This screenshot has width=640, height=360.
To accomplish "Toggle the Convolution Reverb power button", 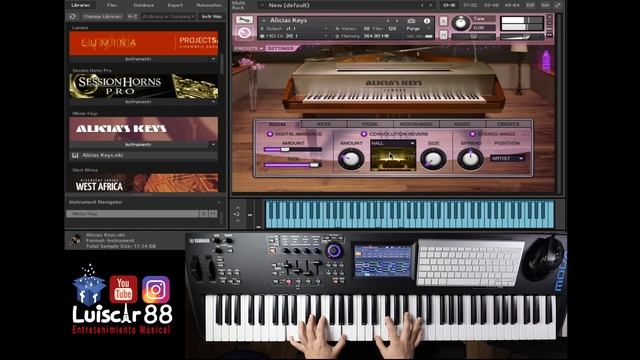I will 364,134.
